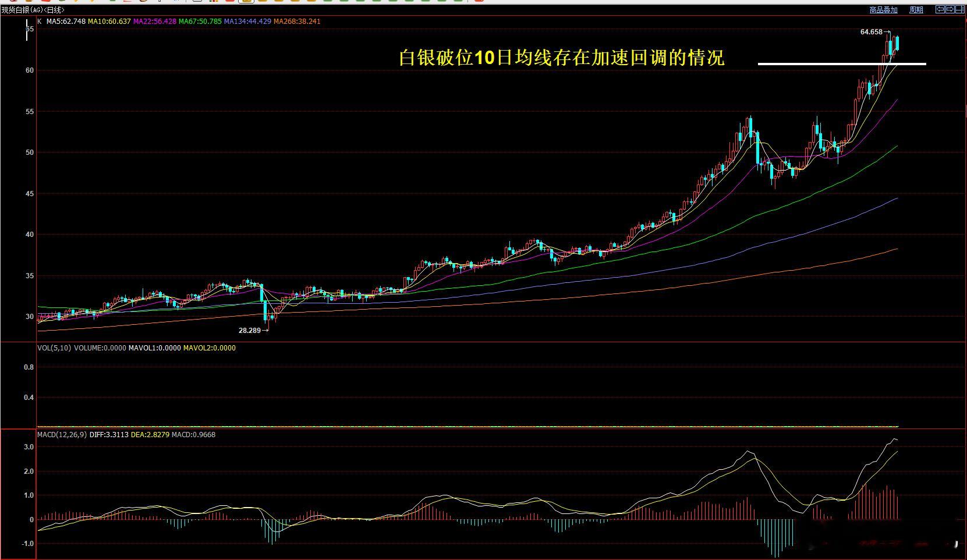Click the MACD(12,26,9) panel label

pos(62,435)
